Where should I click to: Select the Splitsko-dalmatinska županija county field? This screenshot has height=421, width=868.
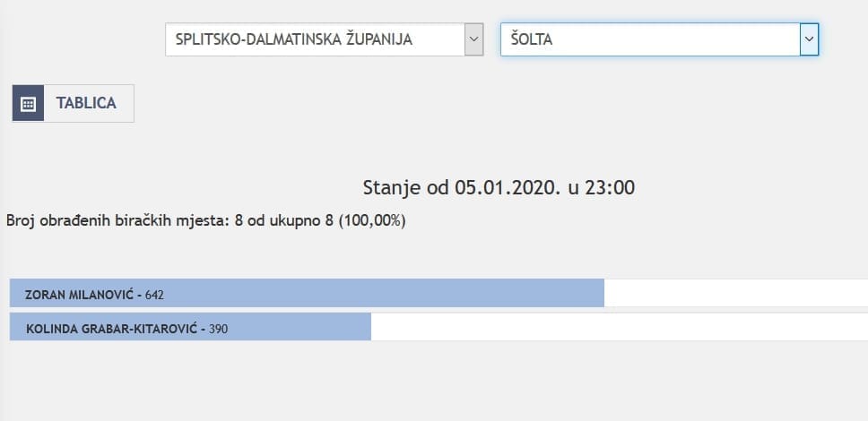[314, 39]
